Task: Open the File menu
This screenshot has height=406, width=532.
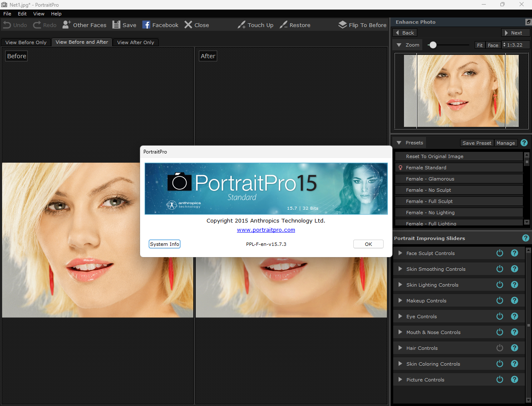Action: [7, 14]
